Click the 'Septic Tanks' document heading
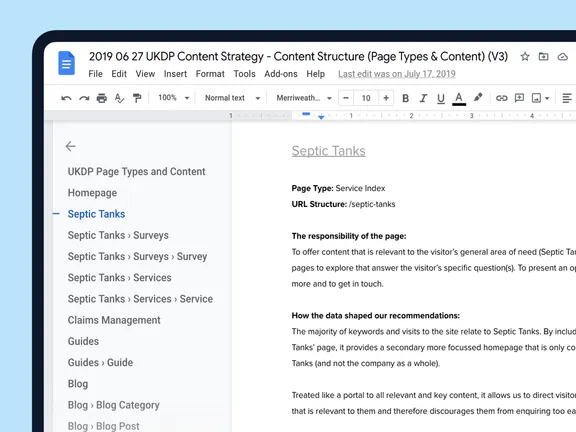This screenshot has width=576, height=432. (x=328, y=151)
